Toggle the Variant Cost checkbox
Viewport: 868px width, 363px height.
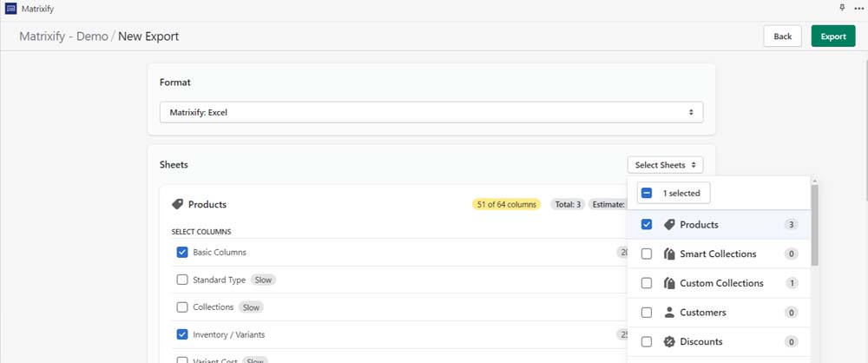coord(182,360)
